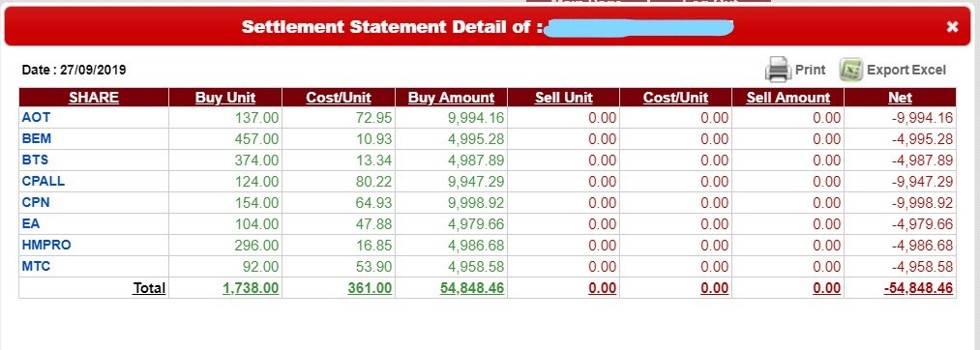
Task: Click CPALL buy unit 124.00
Action: (257, 182)
